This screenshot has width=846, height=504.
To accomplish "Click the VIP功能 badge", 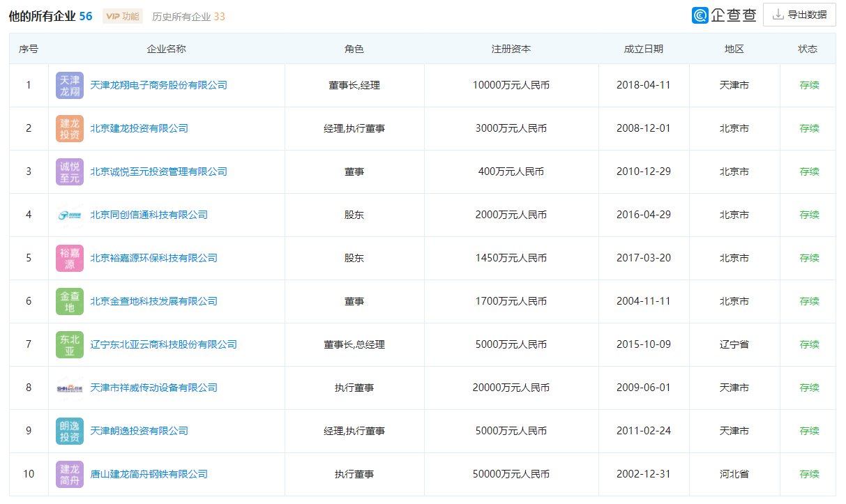I will 122,15.
